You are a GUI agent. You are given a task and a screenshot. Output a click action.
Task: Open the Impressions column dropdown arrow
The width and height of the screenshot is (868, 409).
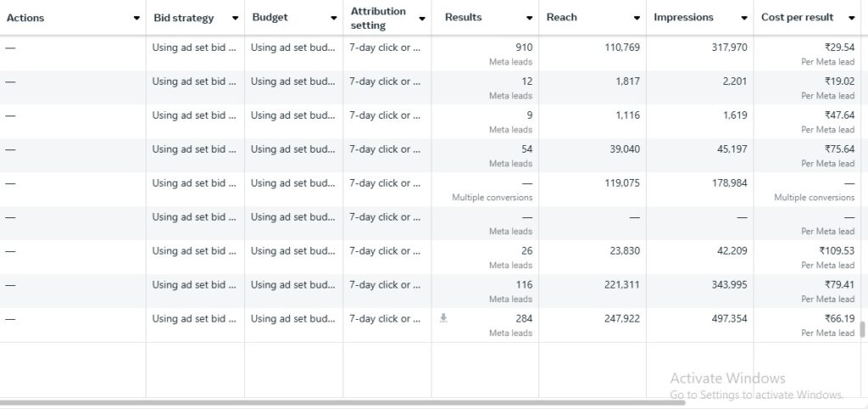743,18
